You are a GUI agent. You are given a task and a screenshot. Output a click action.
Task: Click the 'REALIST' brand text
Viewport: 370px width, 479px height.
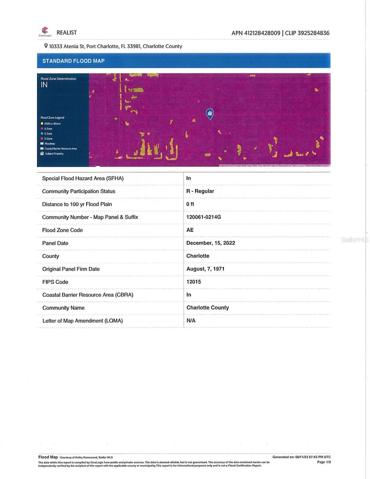click(x=67, y=32)
